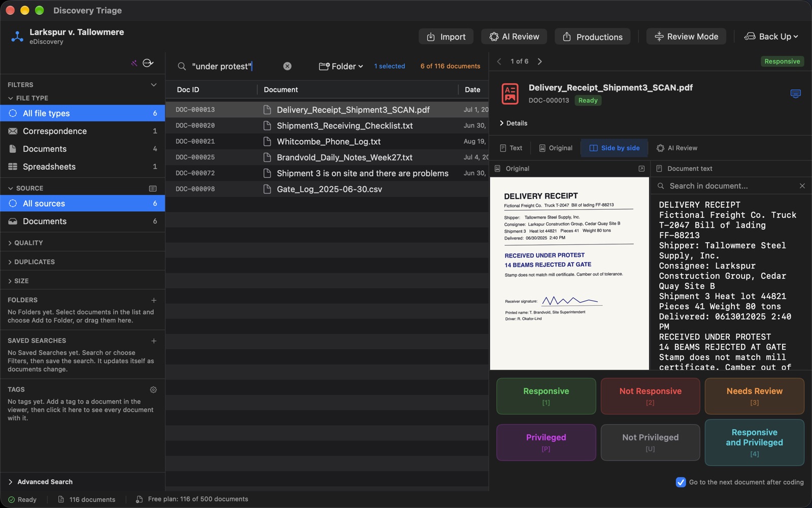Click the Import button
Viewport: 812px width, 508px height.
pyautogui.click(x=446, y=37)
